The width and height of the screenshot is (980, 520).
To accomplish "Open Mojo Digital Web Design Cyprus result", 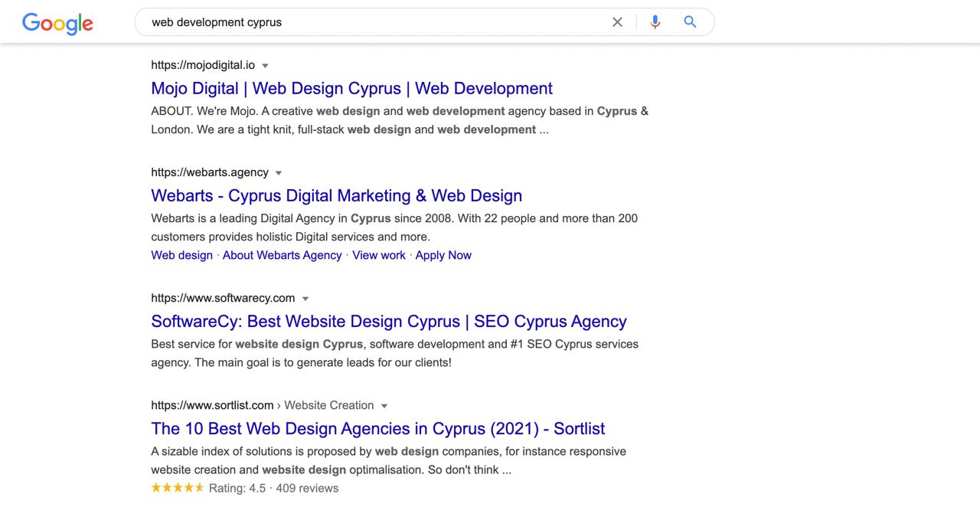I will (351, 88).
